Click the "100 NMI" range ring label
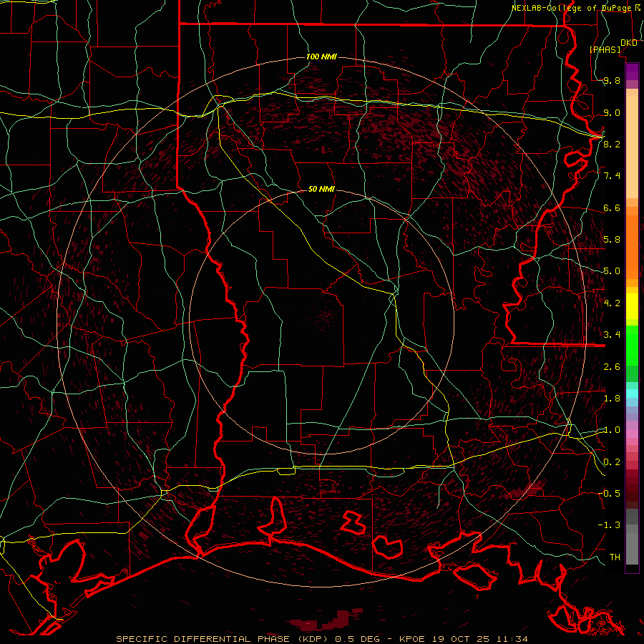The height and width of the screenshot is (644, 644). pos(321,57)
